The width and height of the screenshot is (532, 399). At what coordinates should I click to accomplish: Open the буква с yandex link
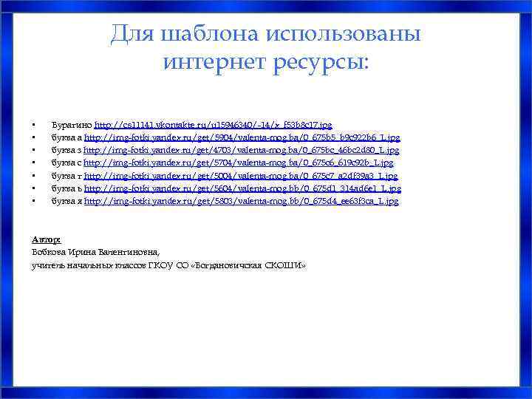pos(238,163)
